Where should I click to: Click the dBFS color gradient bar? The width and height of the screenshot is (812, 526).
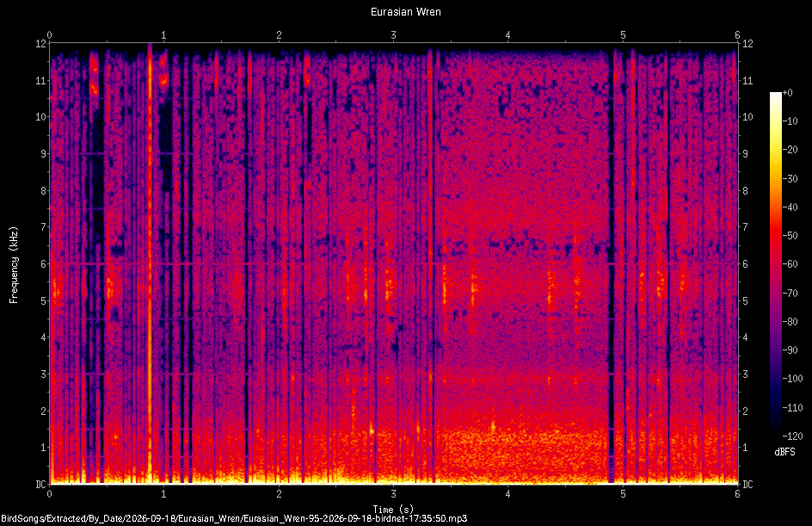pos(775,263)
